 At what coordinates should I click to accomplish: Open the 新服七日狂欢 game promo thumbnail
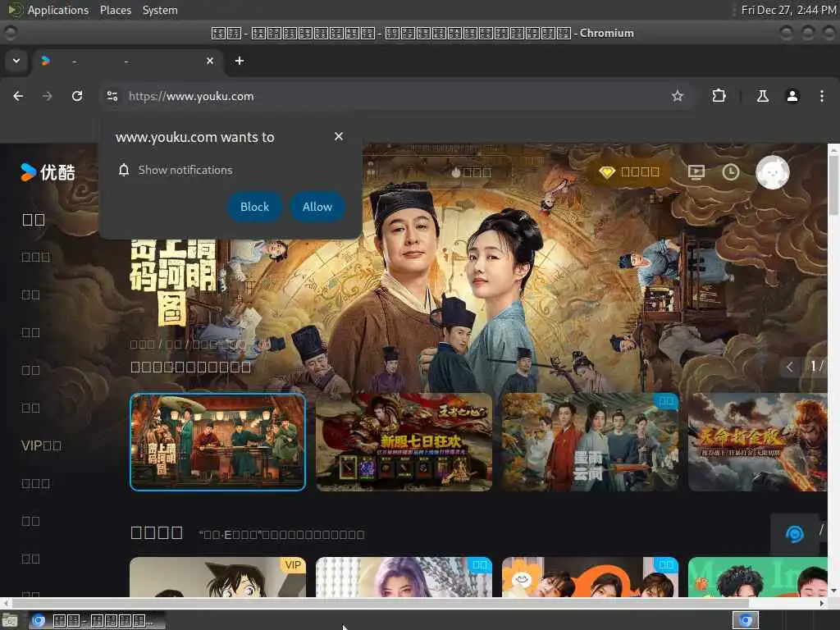point(404,442)
